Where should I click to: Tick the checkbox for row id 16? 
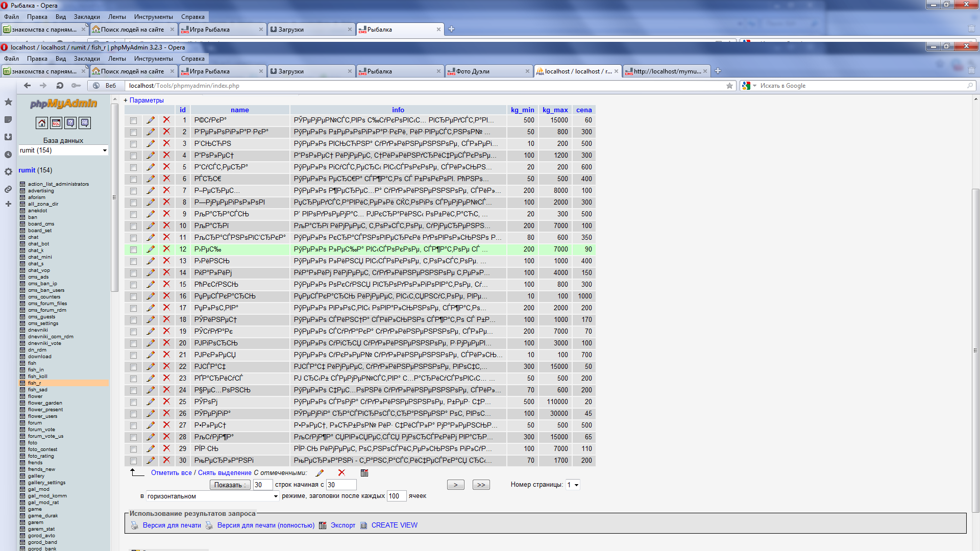point(133,297)
